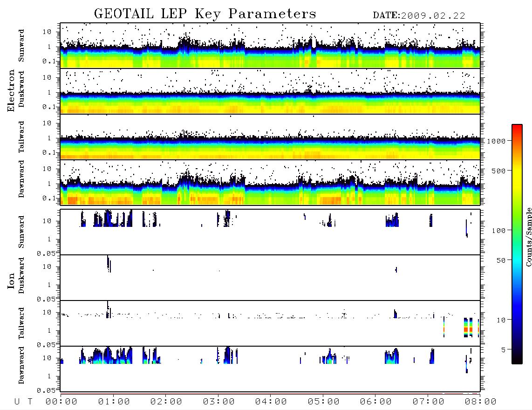Select the Ion "Dawnward" axis label

pyautogui.click(x=21, y=365)
